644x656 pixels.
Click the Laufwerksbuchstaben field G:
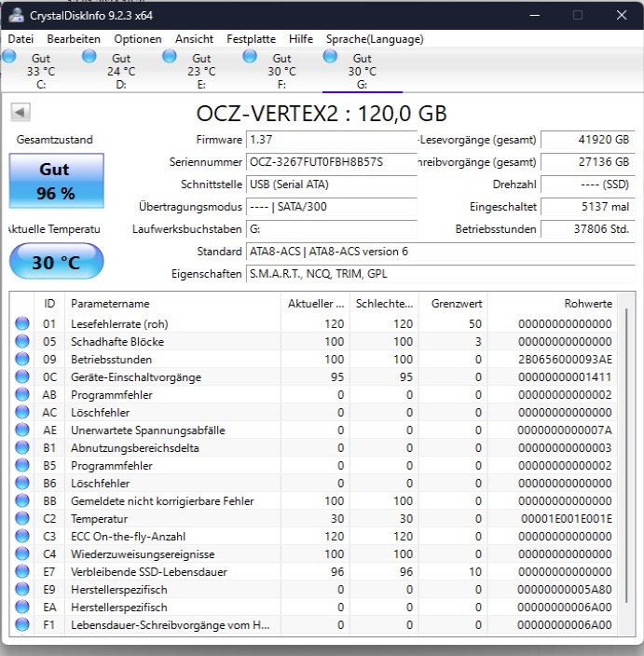point(332,229)
